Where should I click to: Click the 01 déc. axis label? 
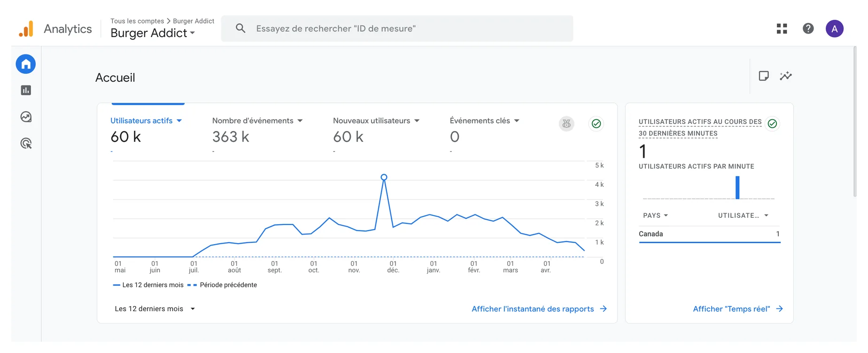click(394, 267)
